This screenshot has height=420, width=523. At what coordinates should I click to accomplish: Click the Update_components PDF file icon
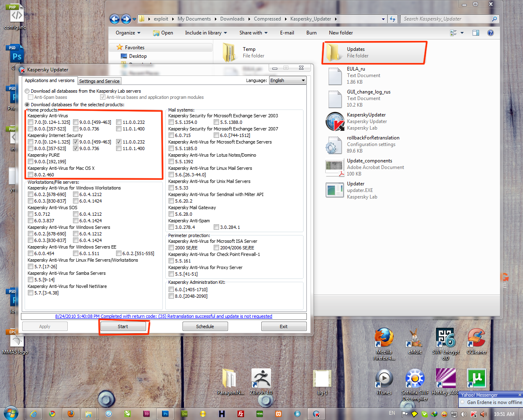335,167
